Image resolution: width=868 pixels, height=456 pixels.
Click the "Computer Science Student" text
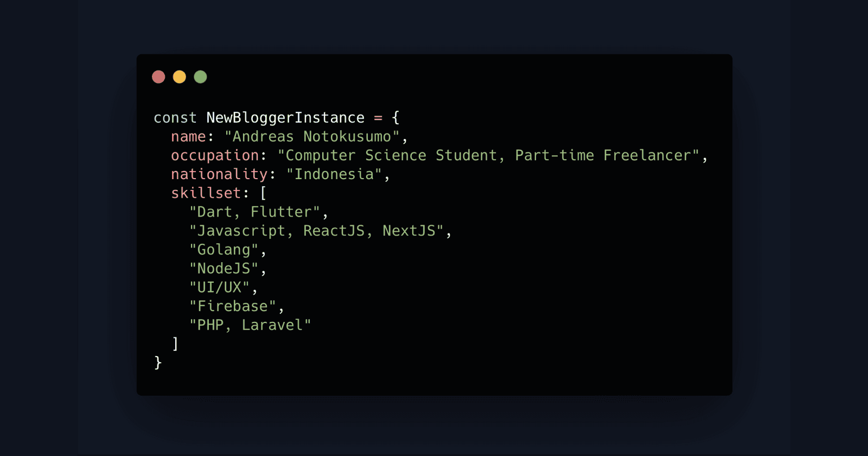coord(391,156)
